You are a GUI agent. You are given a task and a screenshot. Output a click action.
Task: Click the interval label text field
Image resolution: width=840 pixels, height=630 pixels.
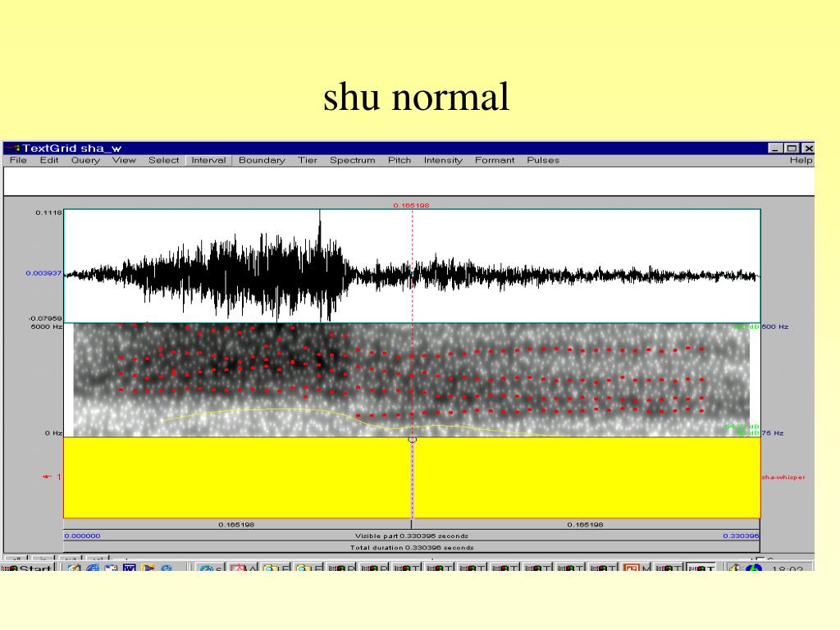409,181
